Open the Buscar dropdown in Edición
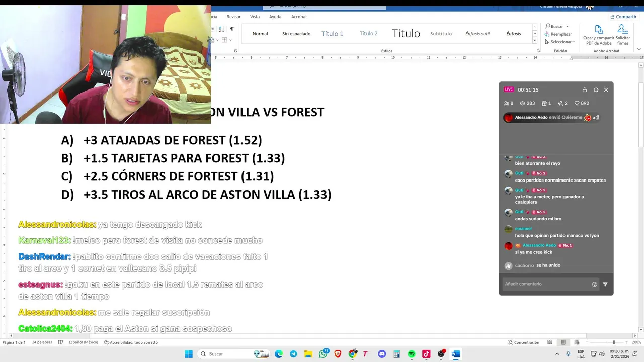 tap(567, 26)
